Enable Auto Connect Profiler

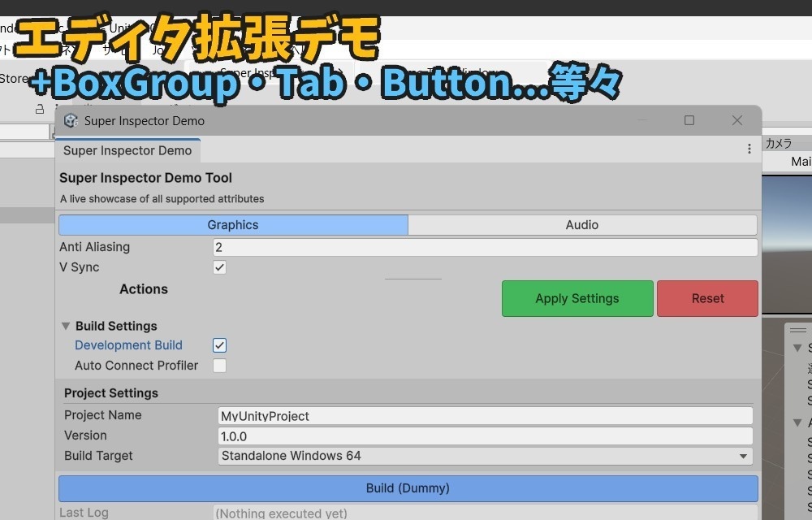[218, 365]
